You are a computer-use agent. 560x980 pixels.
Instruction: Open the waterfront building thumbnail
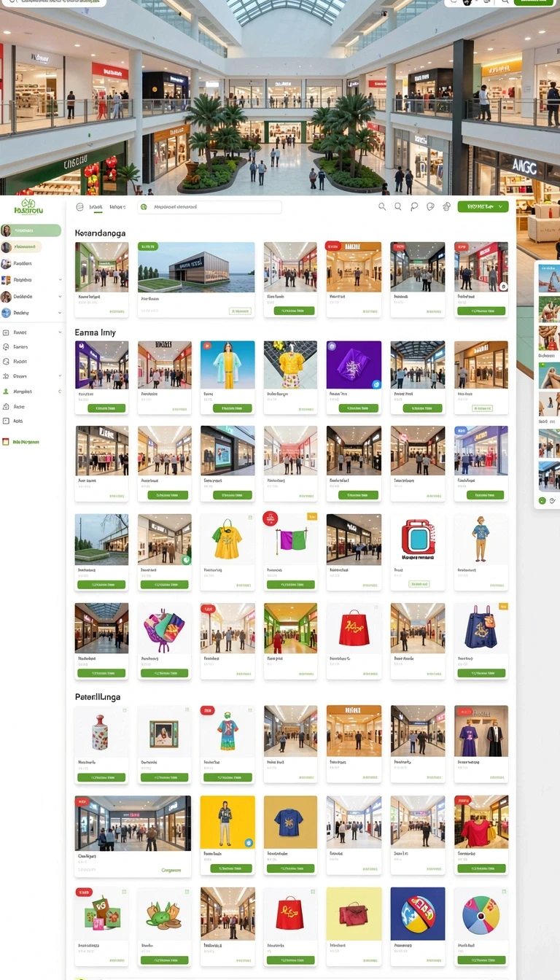click(x=196, y=267)
